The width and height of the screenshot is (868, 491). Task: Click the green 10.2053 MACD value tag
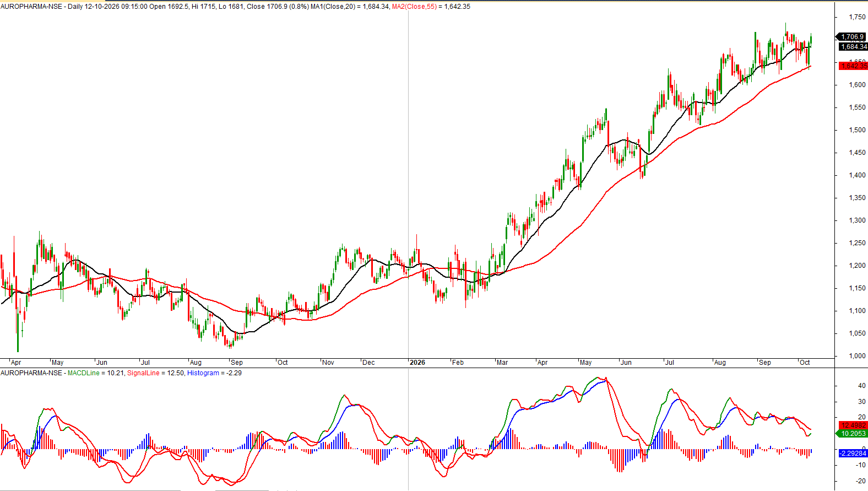[852, 434]
